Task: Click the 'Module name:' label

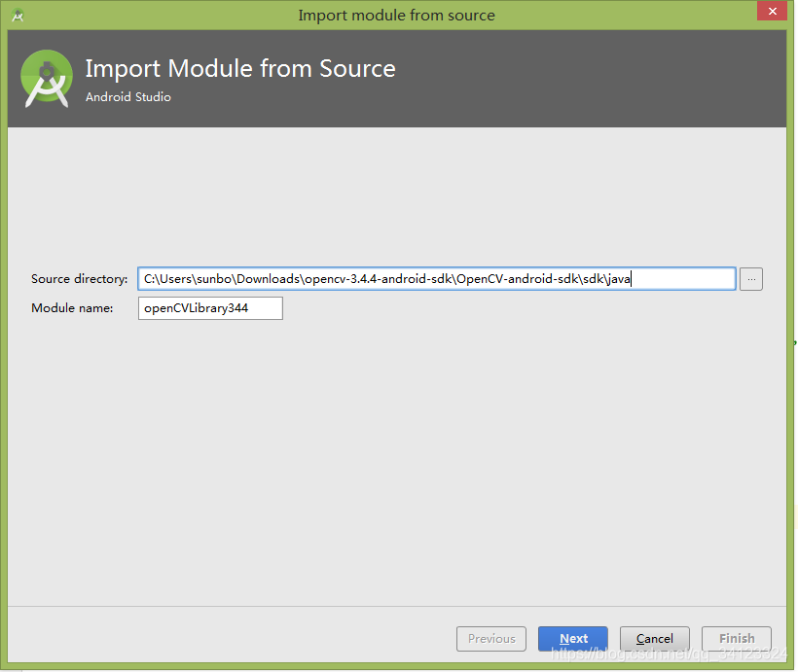Action: coord(72,307)
